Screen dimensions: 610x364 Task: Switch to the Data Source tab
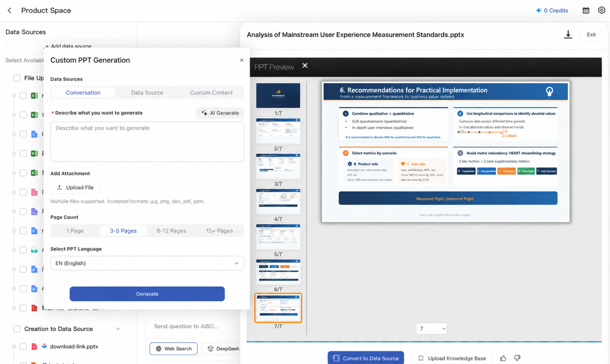(x=147, y=93)
